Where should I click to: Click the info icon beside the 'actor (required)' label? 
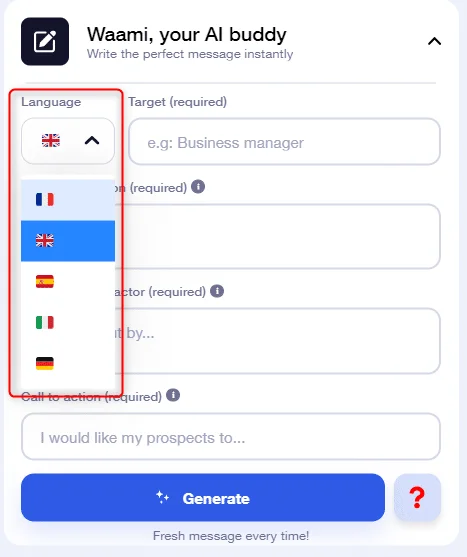tap(217, 291)
